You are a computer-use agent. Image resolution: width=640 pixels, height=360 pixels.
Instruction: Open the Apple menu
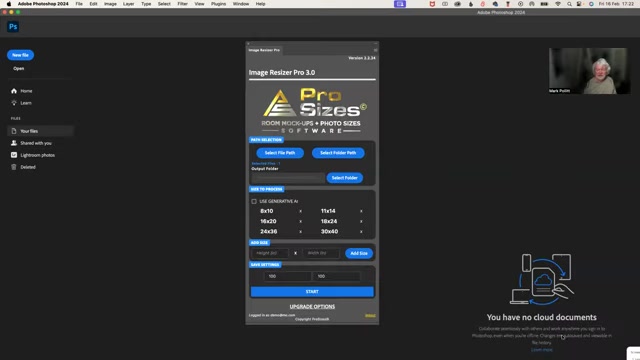pyautogui.click(x=9, y=4)
